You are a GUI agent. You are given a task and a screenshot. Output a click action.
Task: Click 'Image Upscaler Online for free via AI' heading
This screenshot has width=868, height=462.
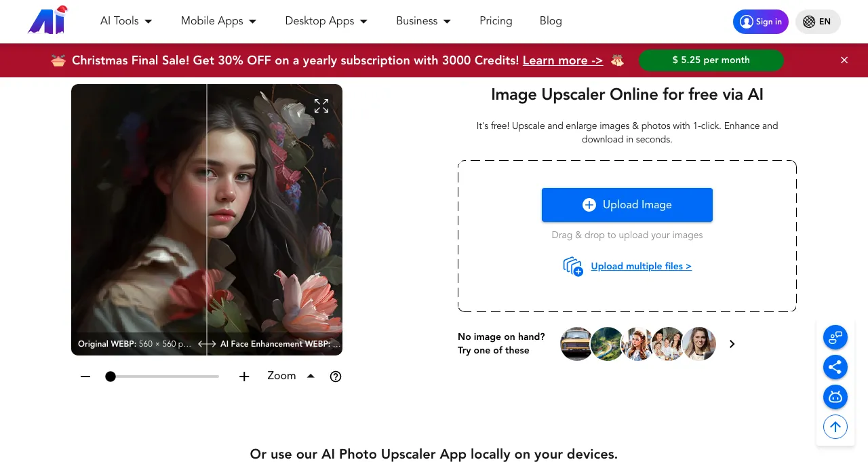[627, 94]
